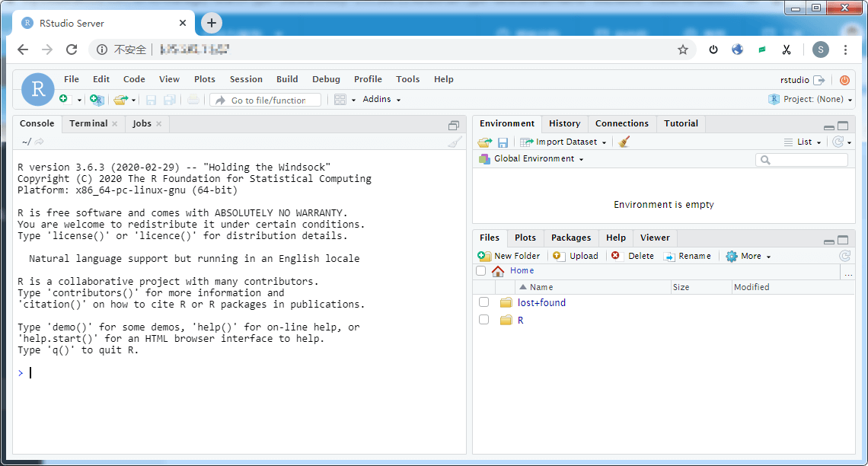Switch to the History tab

pos(565,123)
